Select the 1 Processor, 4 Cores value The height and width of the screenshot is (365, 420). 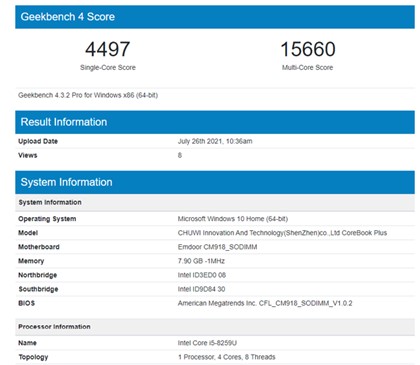pyautogui.click(x=227, y=357)
